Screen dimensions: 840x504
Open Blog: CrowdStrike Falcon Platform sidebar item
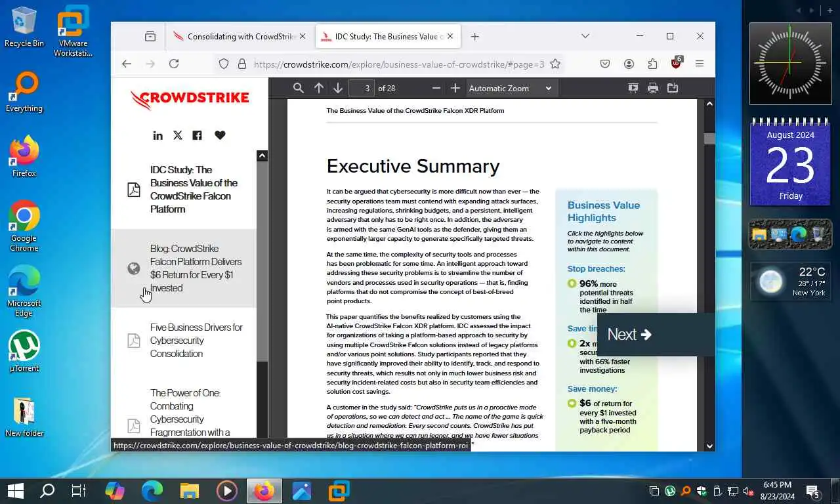click(x=184, y=268)
